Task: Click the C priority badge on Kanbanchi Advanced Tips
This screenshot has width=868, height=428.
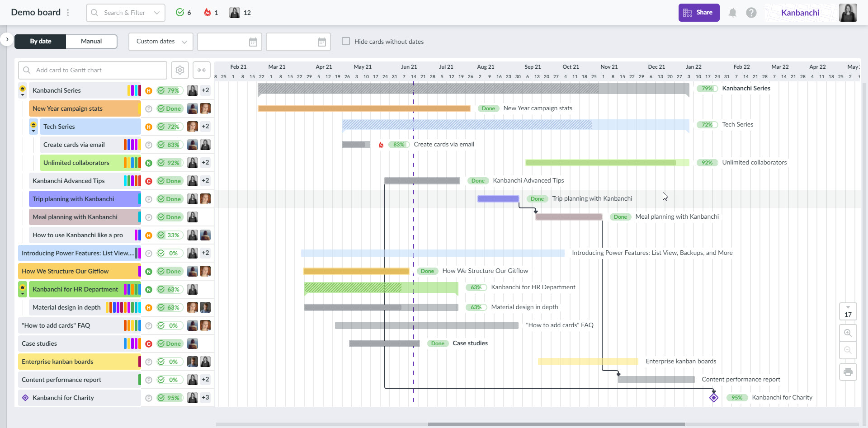Action: tap(149, 181)
